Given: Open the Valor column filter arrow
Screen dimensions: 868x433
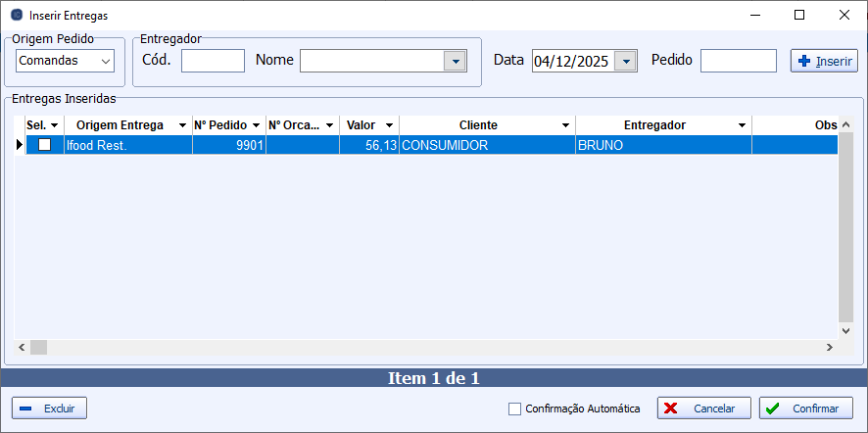Looking at the screenshot, I should (389, 126).
